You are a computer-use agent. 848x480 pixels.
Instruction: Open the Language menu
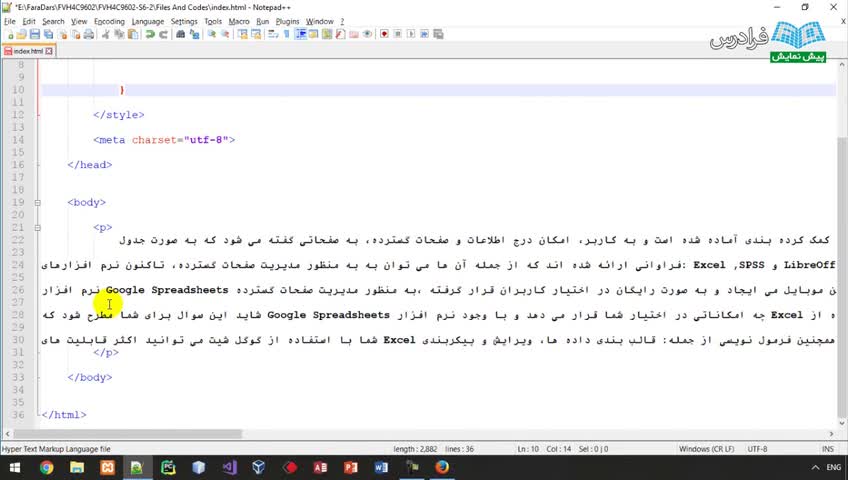[148, 22]
